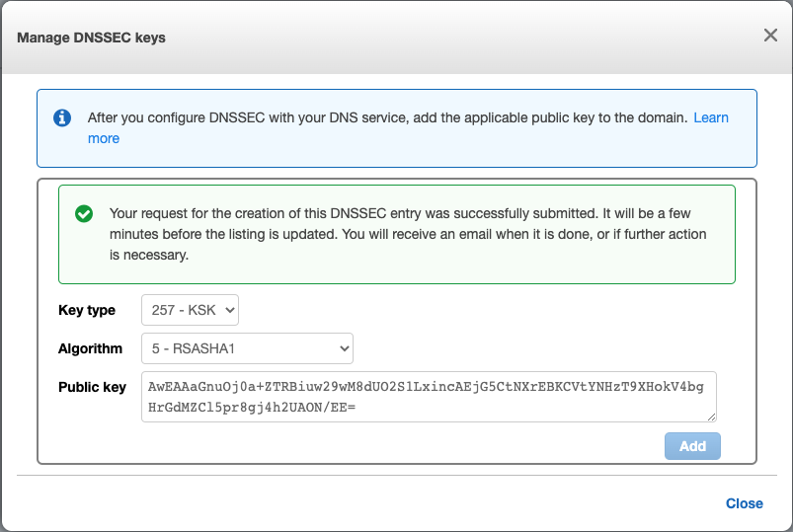Click the second line of the public key value
Image resolution: width=793 pixels, height=532 pixels.
pos(246,406)
